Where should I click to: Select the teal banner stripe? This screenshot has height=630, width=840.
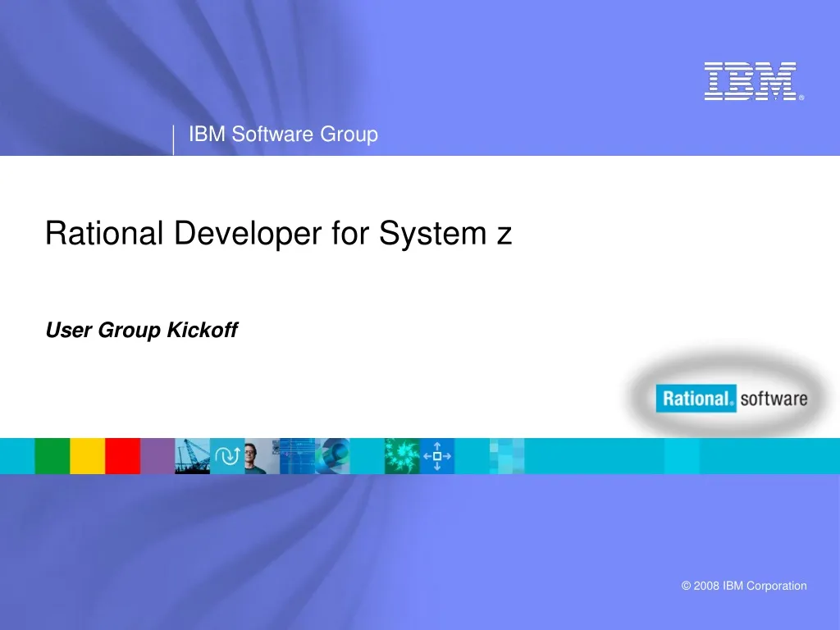tap(681, 456)
